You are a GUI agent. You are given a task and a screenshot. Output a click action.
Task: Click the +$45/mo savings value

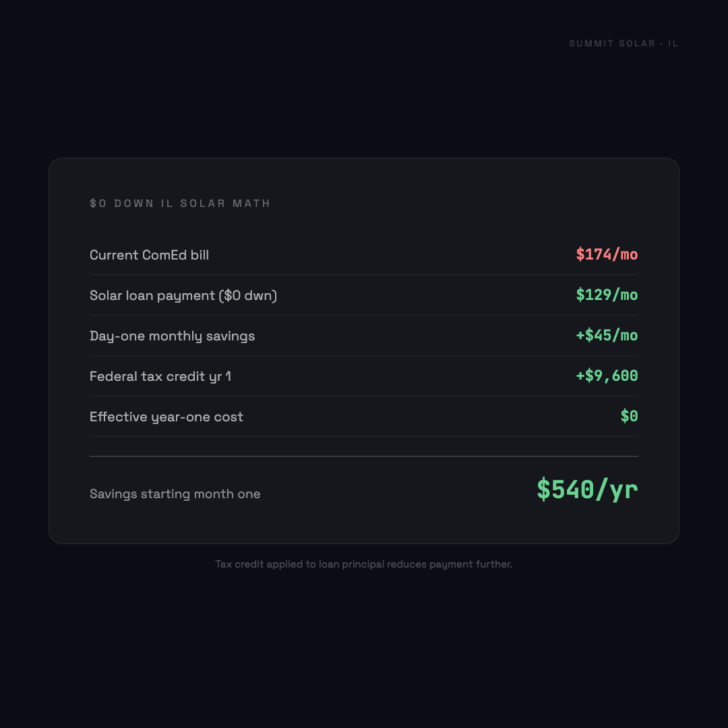coord(607,336)
